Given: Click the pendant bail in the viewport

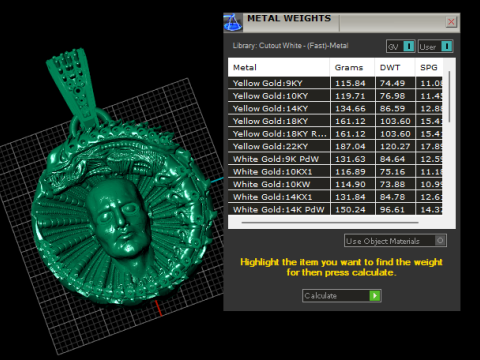Looking at the screenshot, I should 73,87.
